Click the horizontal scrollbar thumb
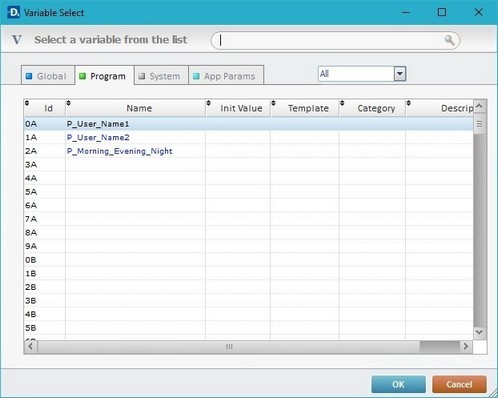 [x=229, y=346]
